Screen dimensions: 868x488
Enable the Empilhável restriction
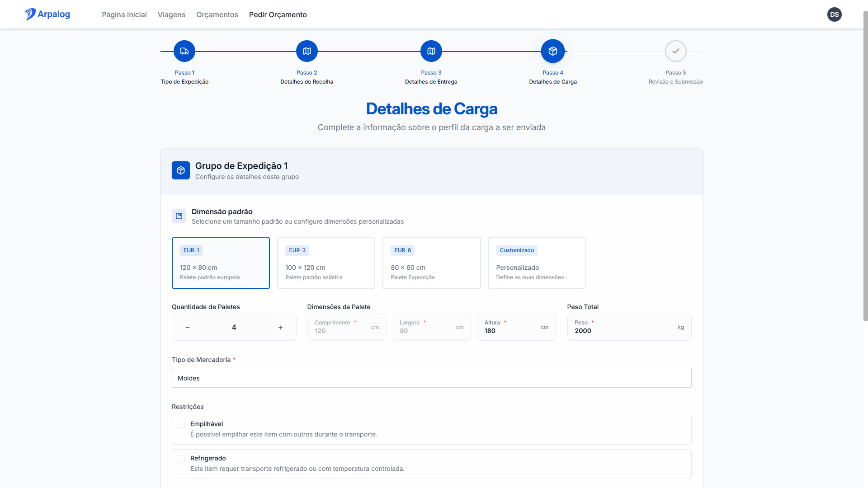(x=181, y=424)
